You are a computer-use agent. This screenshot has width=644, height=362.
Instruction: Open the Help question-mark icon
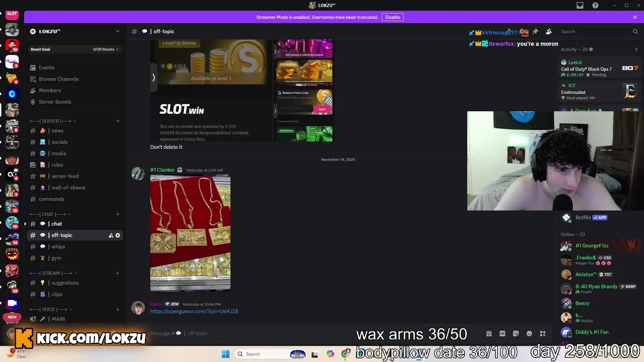point(596,6)
